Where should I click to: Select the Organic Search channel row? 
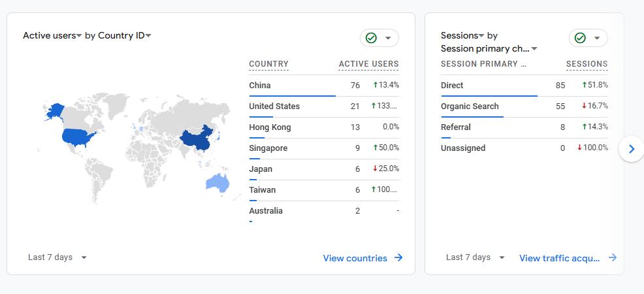(524, 106)
